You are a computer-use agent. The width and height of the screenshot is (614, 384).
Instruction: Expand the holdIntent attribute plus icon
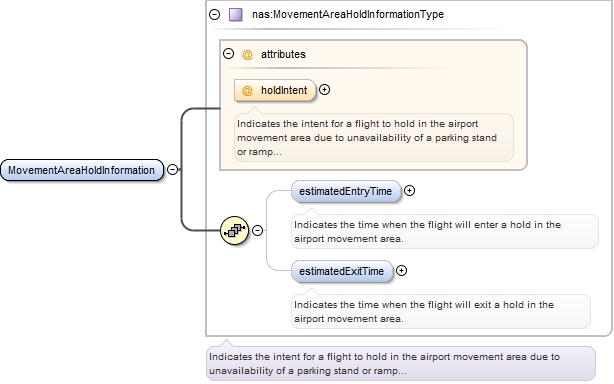tap(324, 90)
